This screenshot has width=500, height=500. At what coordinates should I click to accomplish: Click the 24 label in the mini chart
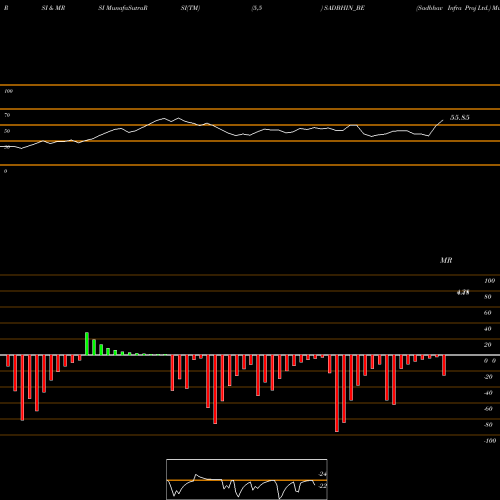point(323,474)
